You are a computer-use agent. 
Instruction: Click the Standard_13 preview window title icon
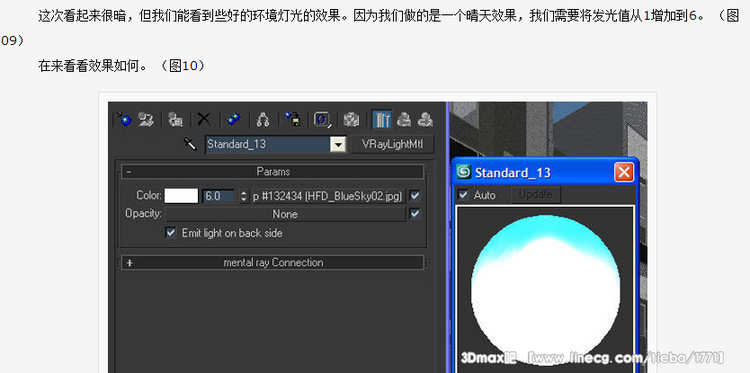463,172
